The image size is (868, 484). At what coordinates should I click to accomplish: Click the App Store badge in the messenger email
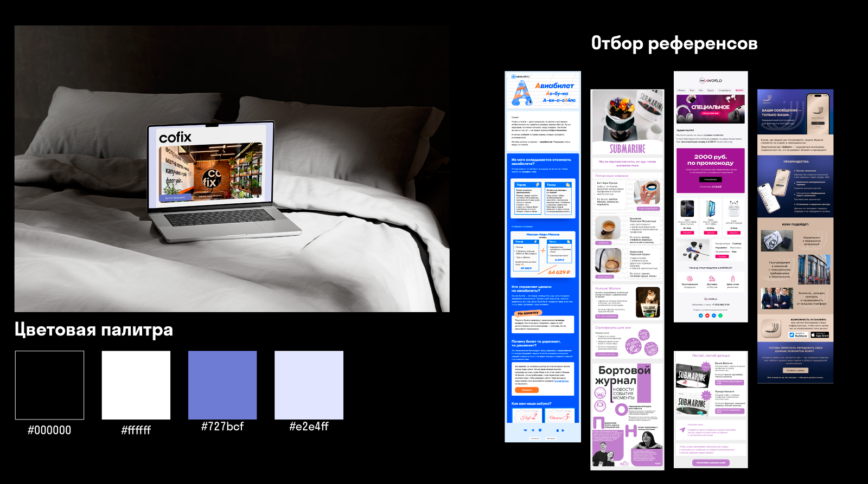tap(819, 335)
